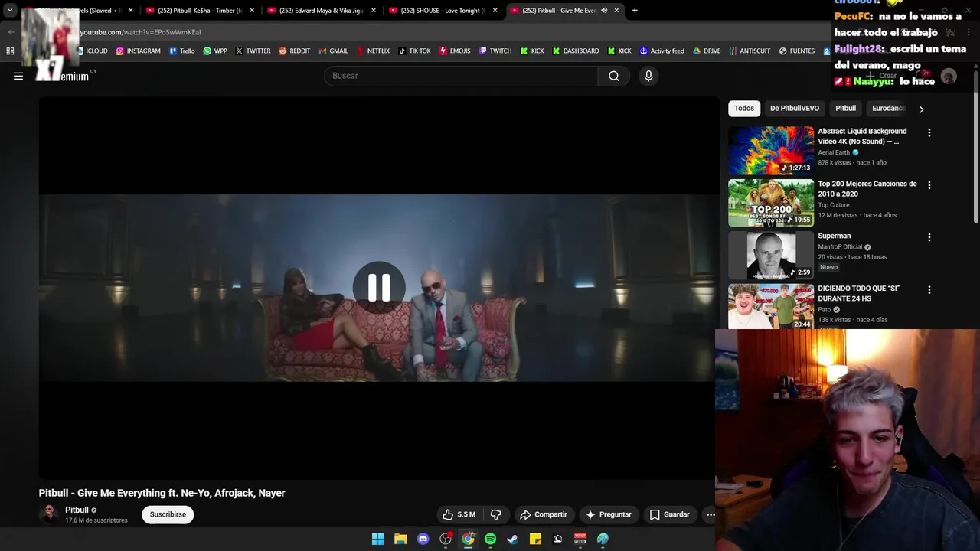The height and width of the screenshot is (551, 980).
Task: Open the ICLOUD bookmark
Action: pos(91,51)
